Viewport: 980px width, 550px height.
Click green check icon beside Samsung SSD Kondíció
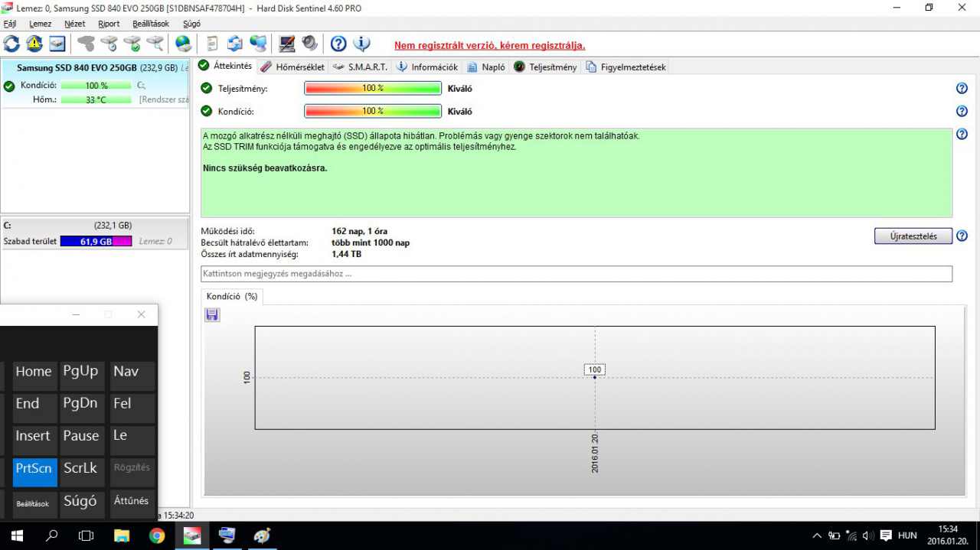click(9, 86)
